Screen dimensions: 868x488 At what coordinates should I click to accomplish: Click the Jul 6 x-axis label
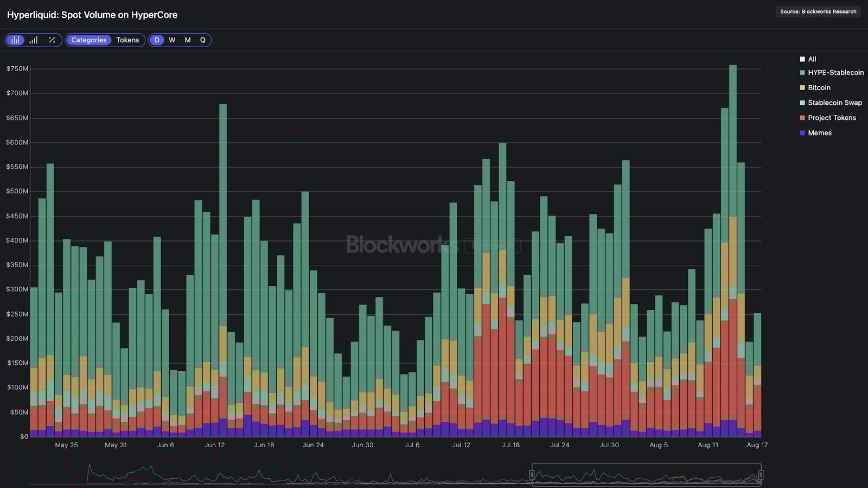(412, 445)
